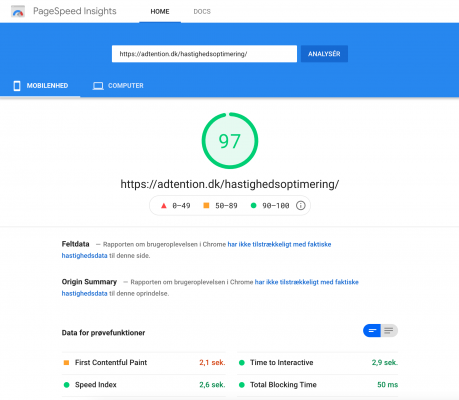
Task: Click the score legend info icon
Action: pyautogui.click(x=301, y=205)
